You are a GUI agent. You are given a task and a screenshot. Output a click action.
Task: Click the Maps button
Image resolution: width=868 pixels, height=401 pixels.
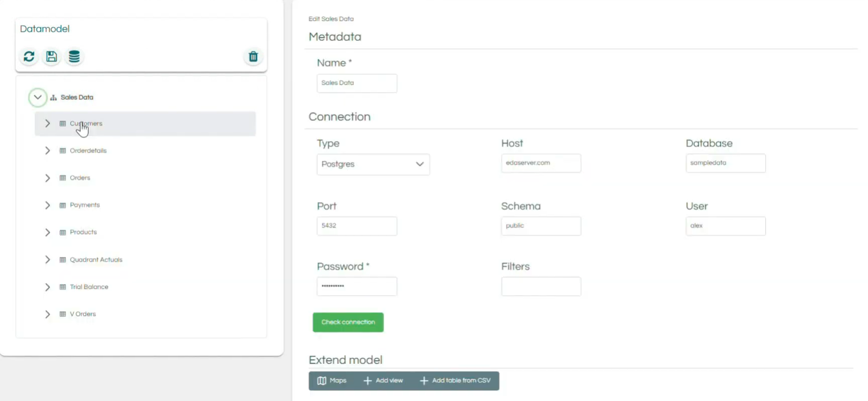tap(332, 381)
